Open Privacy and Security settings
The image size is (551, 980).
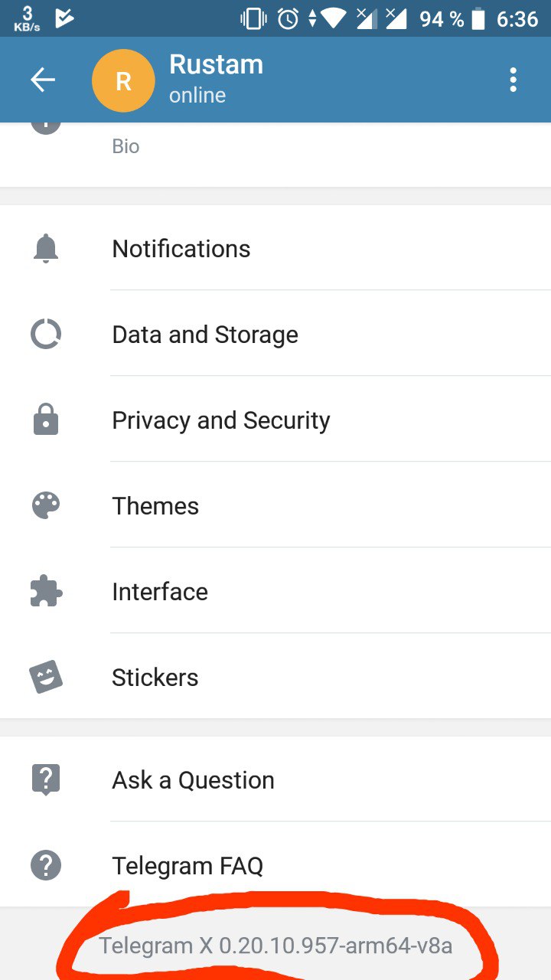pyautogui.click(x=221, y=420)
